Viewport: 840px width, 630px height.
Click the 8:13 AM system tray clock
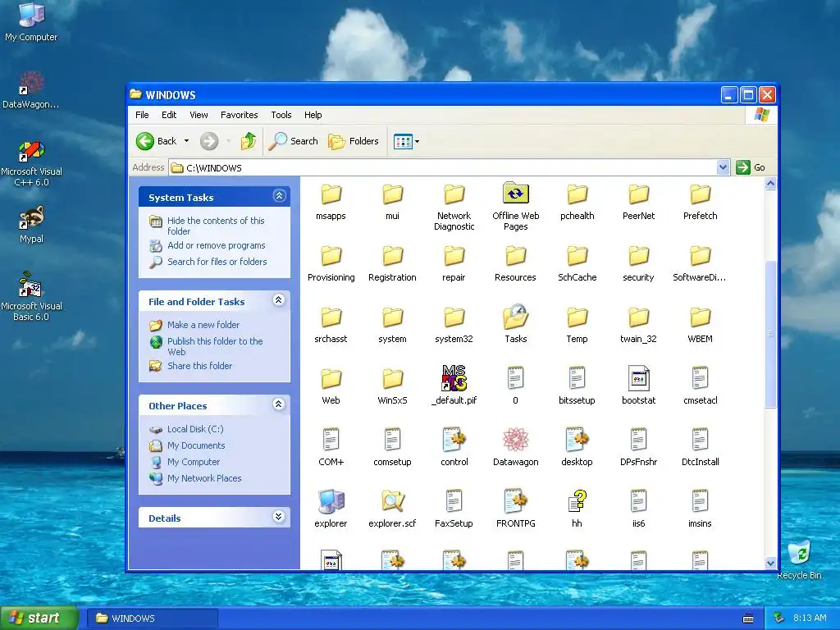[810, 619]
